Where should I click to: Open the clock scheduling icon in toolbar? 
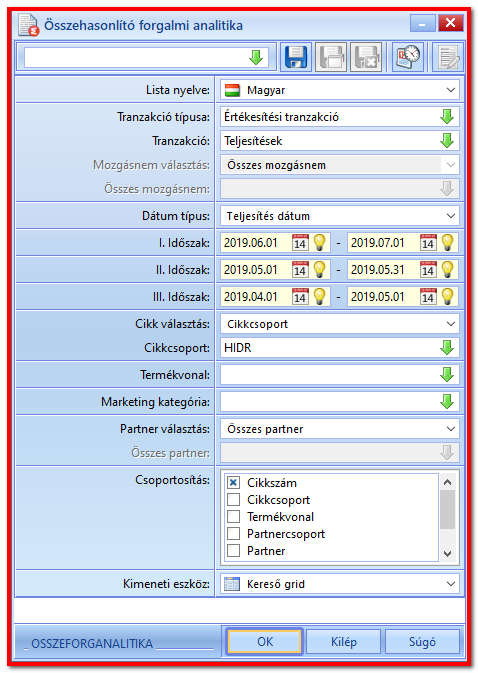[408, 57]
